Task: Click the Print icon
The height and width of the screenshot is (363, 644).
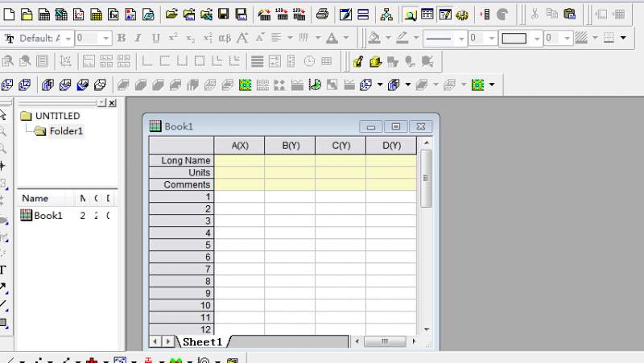Action: (x=323, y=14)
